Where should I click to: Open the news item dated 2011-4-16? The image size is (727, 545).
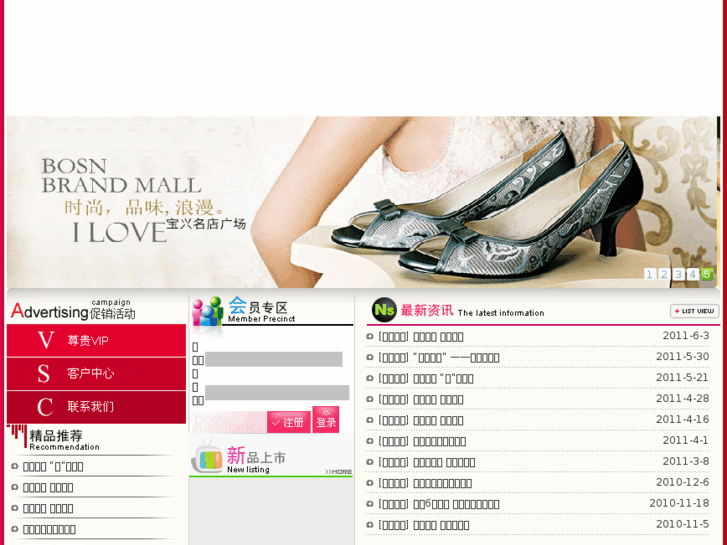tap(421, 420)
